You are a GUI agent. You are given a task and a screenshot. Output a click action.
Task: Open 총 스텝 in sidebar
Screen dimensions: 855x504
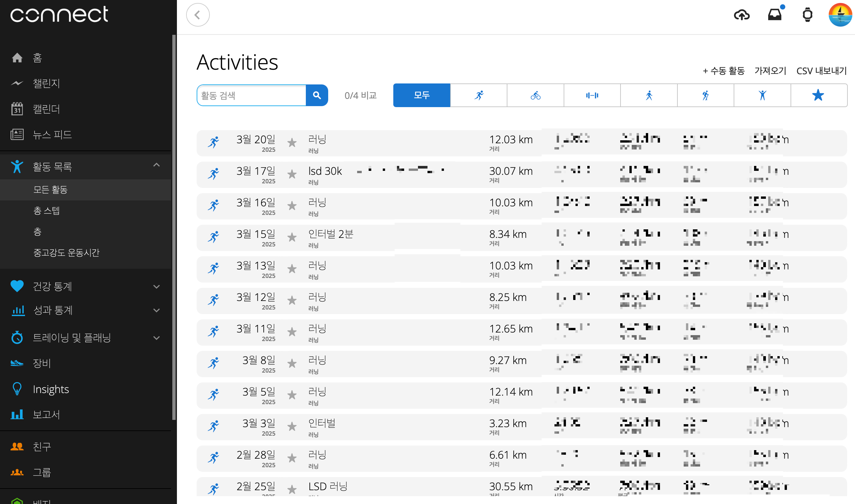point(47,211)
